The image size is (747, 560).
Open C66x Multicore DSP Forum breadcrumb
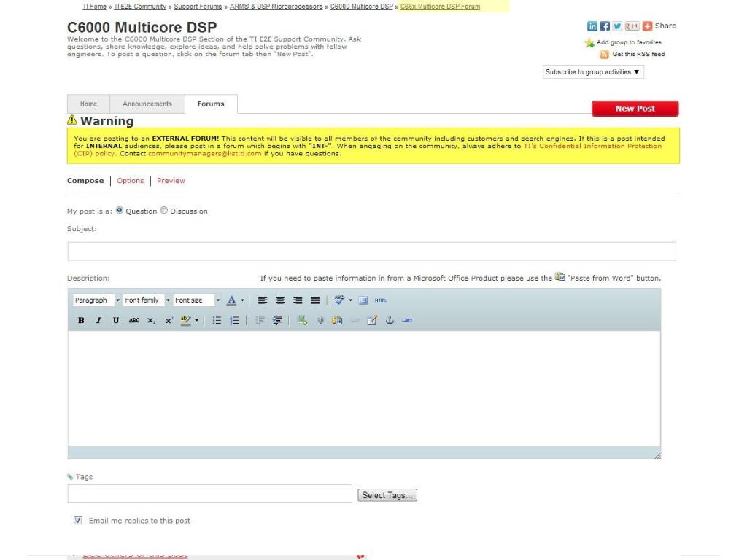[x=440, y=7]
